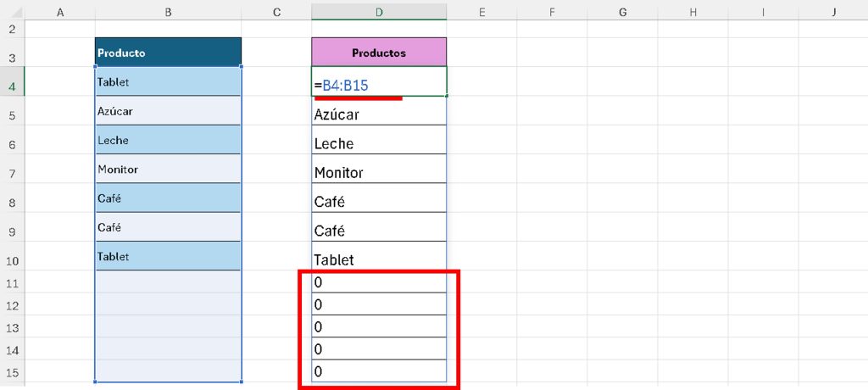This screenshot has width=868, height=390.
Task: Select the column G header
Action: (622, 11)
